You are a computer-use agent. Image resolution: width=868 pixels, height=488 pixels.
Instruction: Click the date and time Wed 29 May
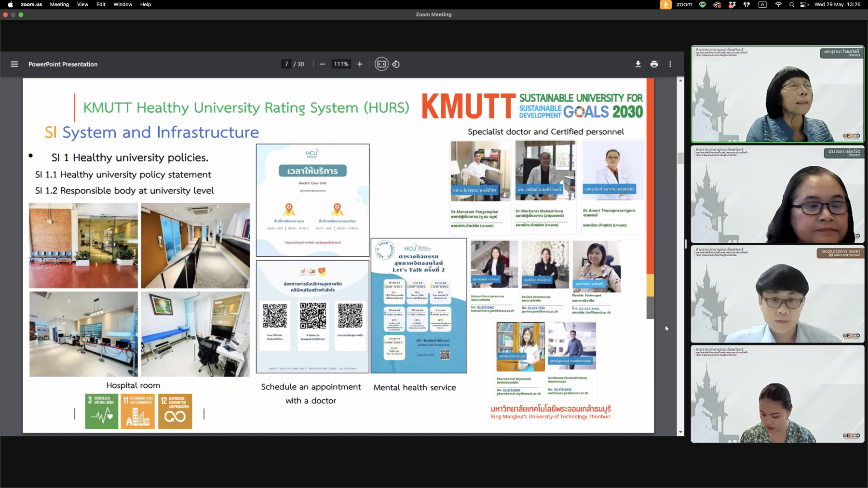point(837,4)
